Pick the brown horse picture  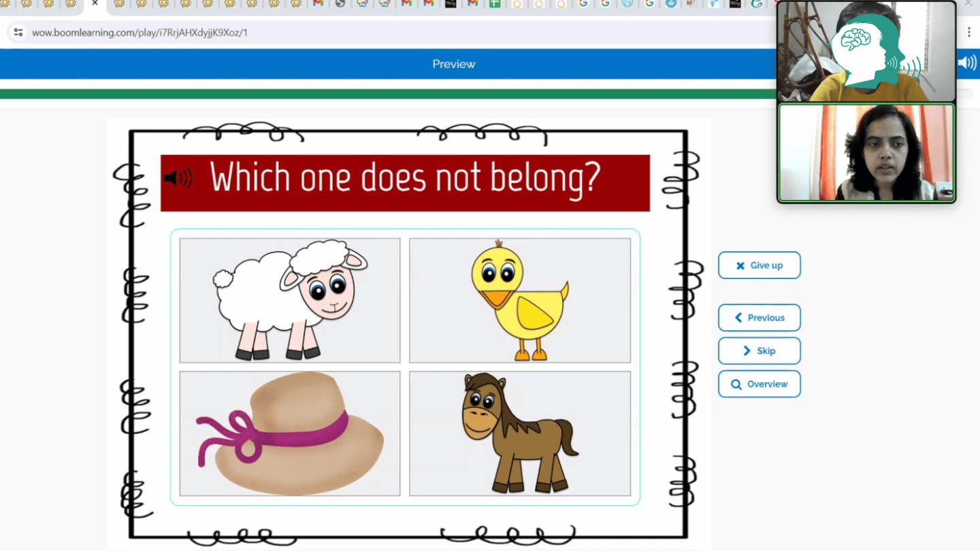click(x=519, y=433)
